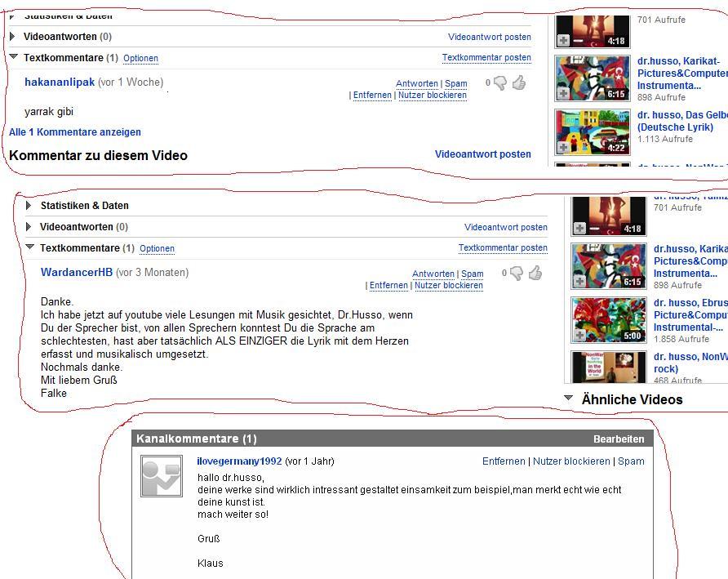Open the 4:18 thumbnail in the top screenshot
This screenshot has height=579, width=728.
point(593,31)
